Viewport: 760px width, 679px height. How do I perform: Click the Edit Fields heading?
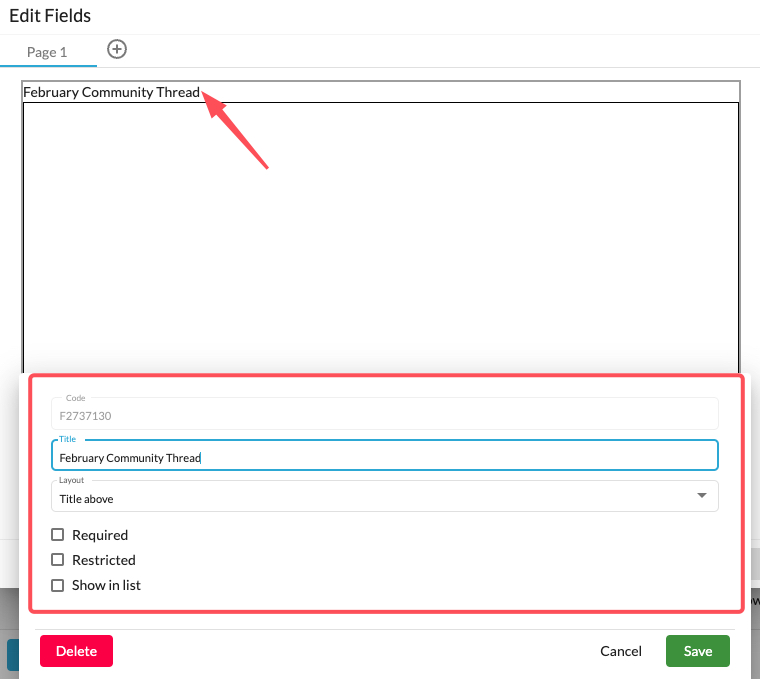[50, 16]
